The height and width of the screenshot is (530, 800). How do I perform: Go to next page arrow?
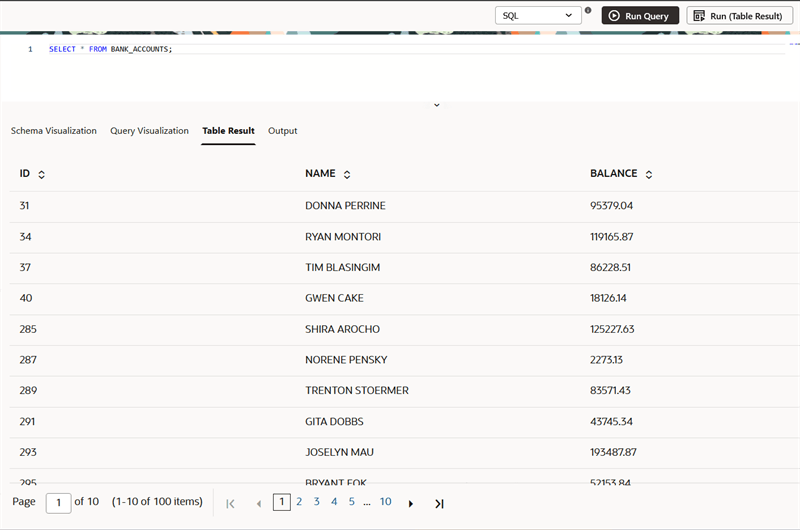pos(411,504)
